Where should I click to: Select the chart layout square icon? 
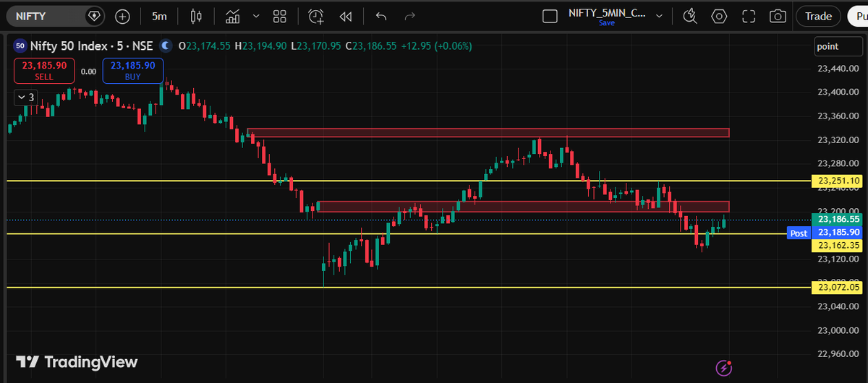pos(550,16)
